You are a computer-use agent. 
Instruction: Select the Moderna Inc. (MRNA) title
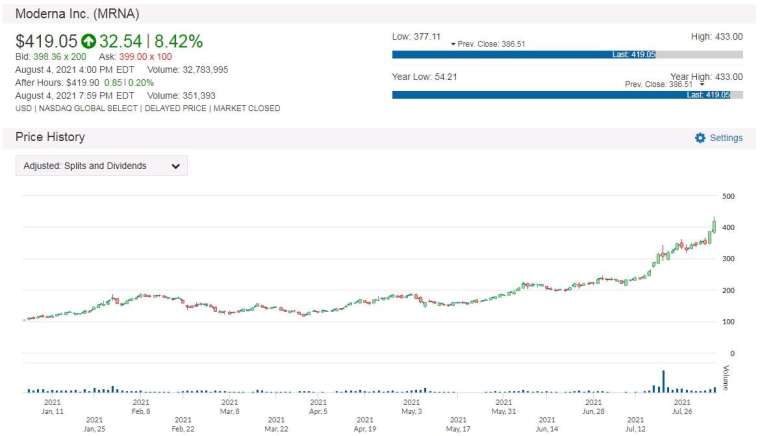tap(77, 14)
